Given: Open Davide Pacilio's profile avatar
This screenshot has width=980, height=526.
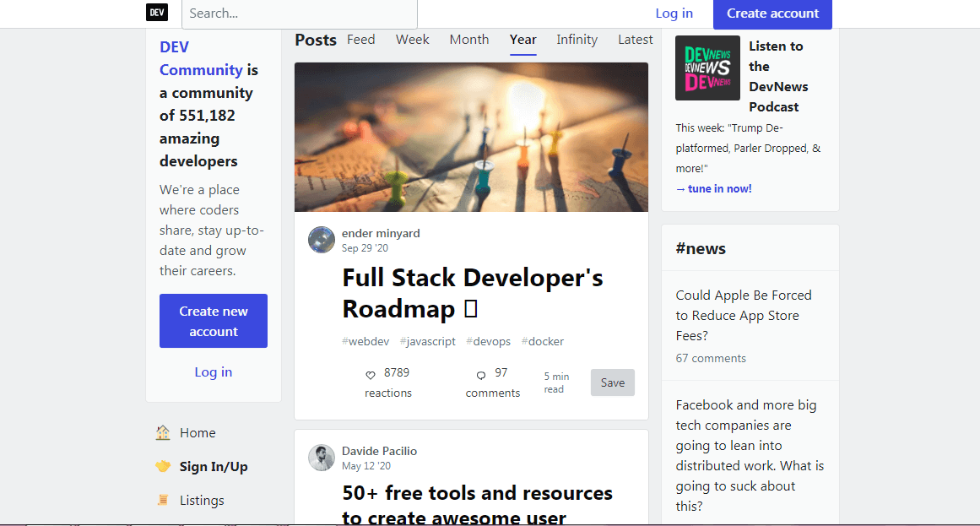Looking at the screenshot, I should pyautogui.click(x=322, y=458).
